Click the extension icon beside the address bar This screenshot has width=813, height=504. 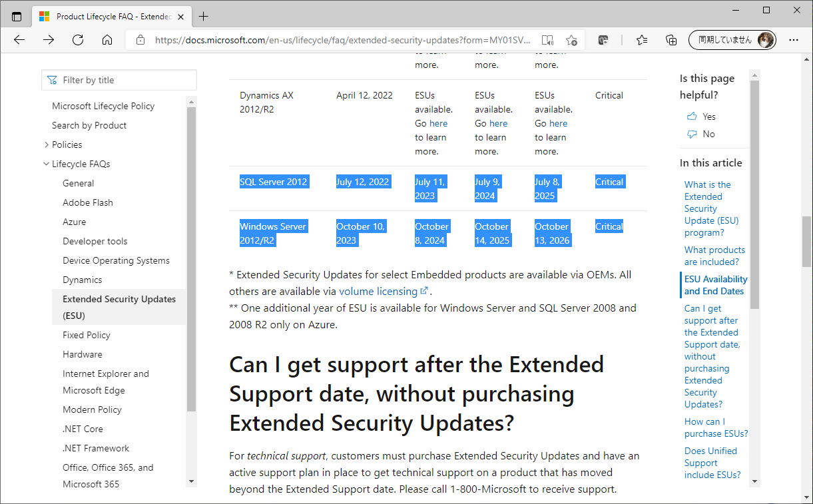(x=603, y=40)
